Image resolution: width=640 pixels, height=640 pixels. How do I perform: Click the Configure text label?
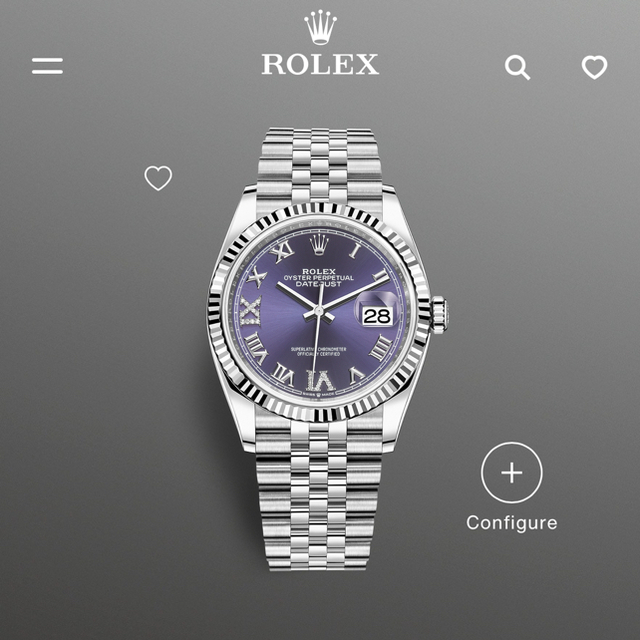(x=511, y=523)
